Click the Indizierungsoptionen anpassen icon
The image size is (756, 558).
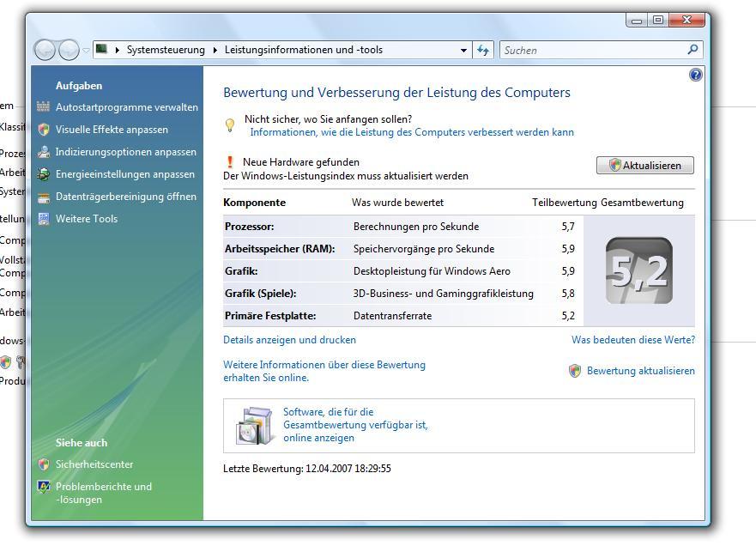(x=44, y=151)
